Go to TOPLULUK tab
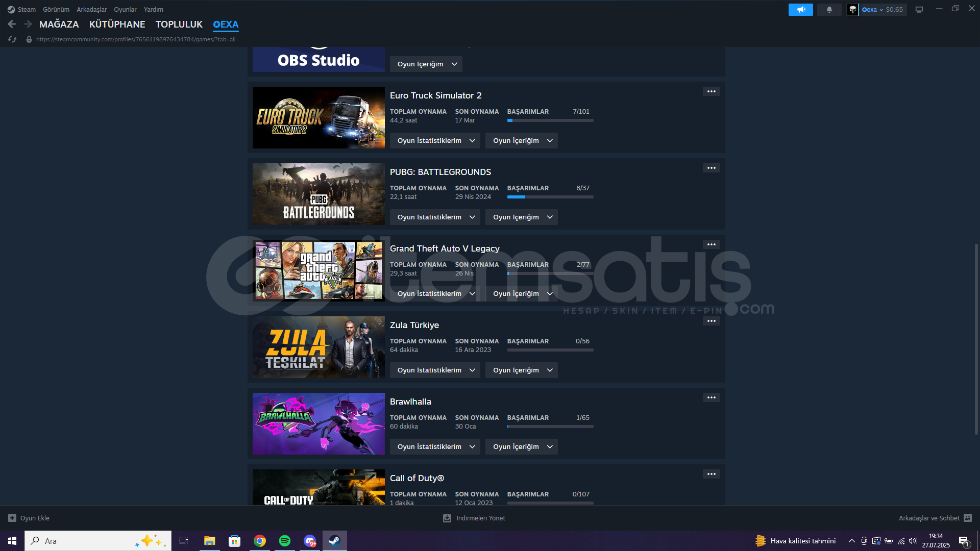The height and width of the screenshot is (551, 980). click(x=179, y=24)
